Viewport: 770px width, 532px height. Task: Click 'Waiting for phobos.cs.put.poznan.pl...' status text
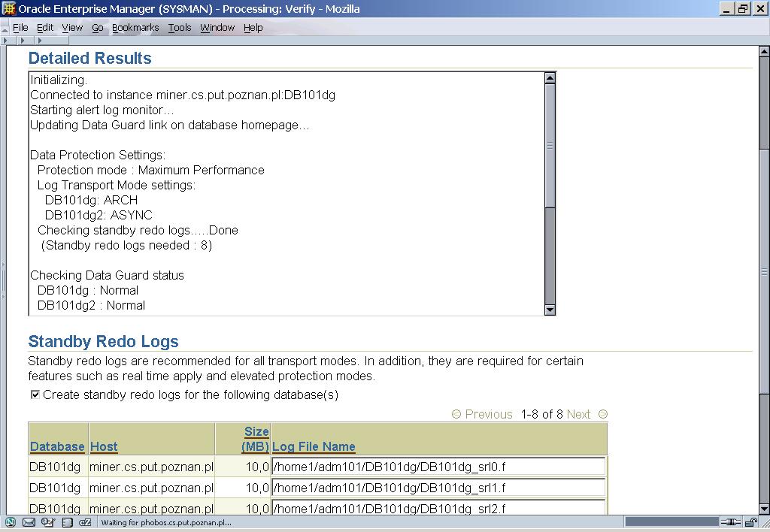[166, 523]
